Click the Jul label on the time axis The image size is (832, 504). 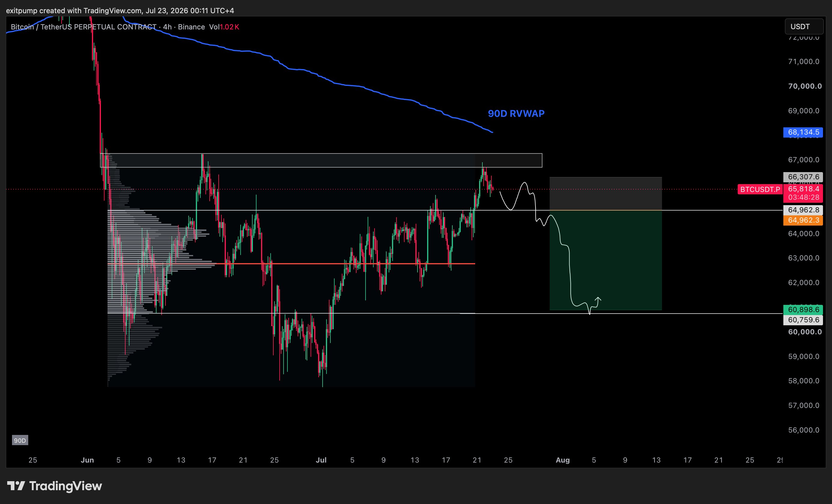321,460
